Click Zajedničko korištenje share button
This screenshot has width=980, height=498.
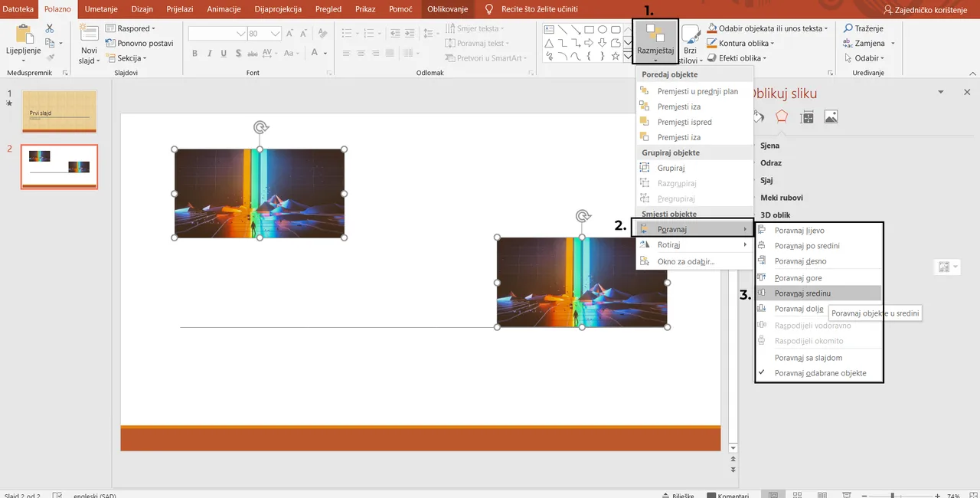[x=926, y=9]
